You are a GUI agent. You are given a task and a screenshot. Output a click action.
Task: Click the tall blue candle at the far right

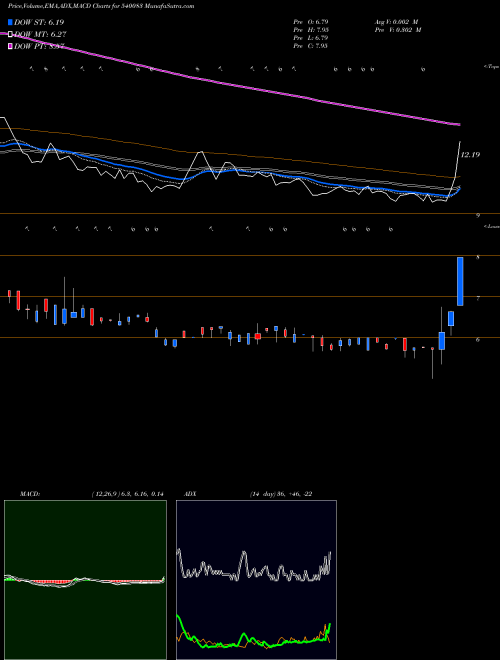click(460, 281)
